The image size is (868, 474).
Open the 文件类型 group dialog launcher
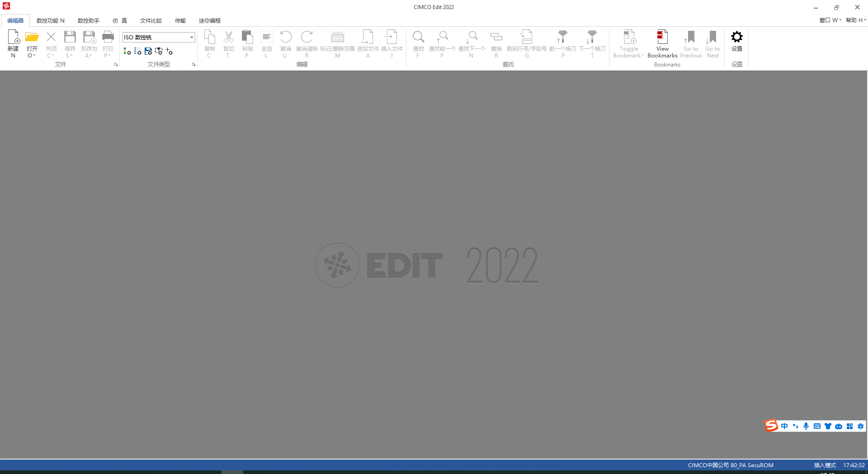tap(193, 64)
